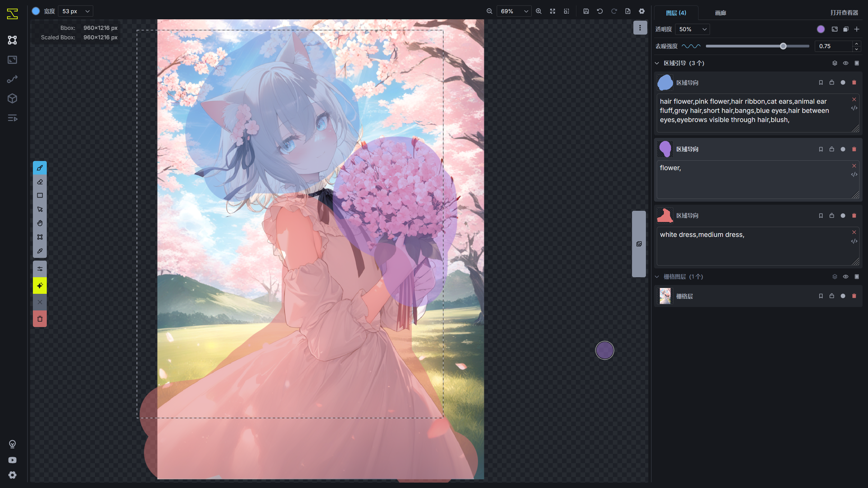Click the 去噪强度 slider handle
Viewport: 868px width, 488px height.
783,46
